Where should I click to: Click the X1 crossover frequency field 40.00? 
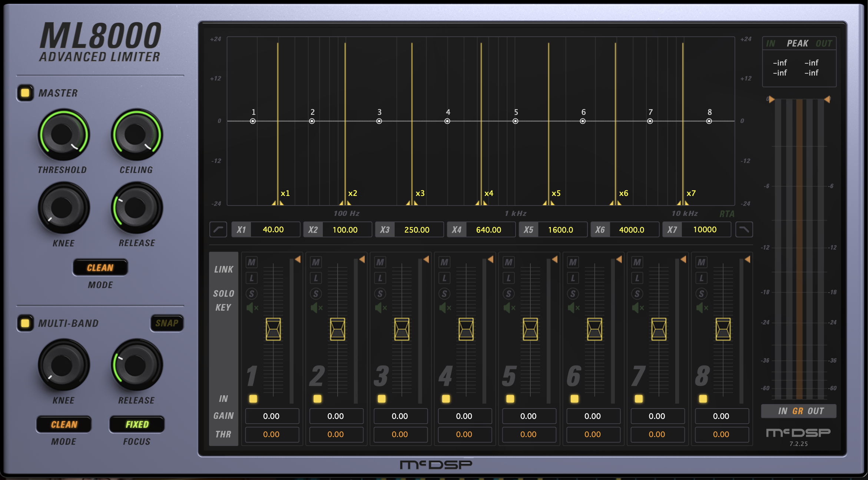tap(275, 230)
